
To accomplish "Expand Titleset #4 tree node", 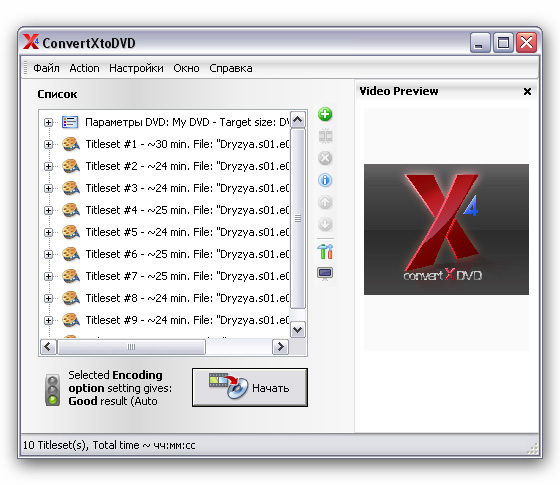I will tap(49, 210).
